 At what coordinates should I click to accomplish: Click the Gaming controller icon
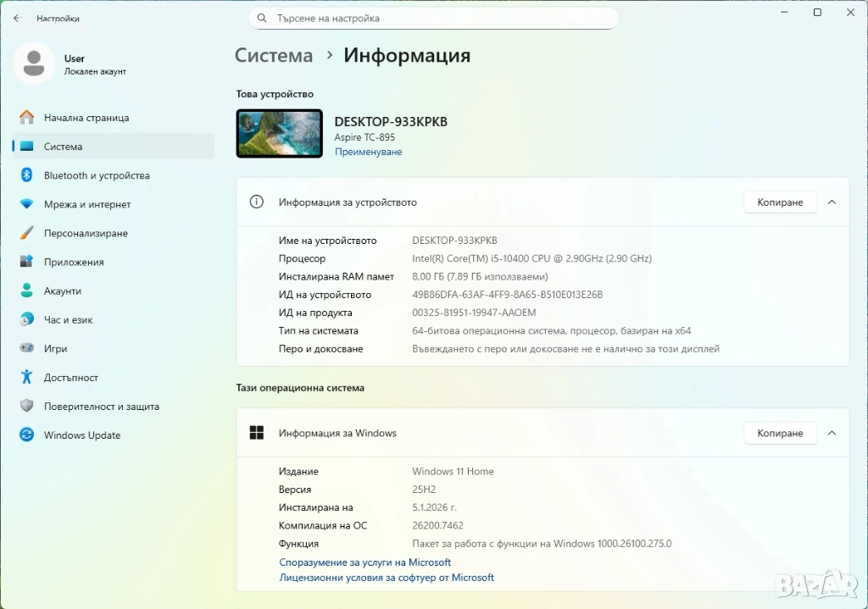point(26,349)
